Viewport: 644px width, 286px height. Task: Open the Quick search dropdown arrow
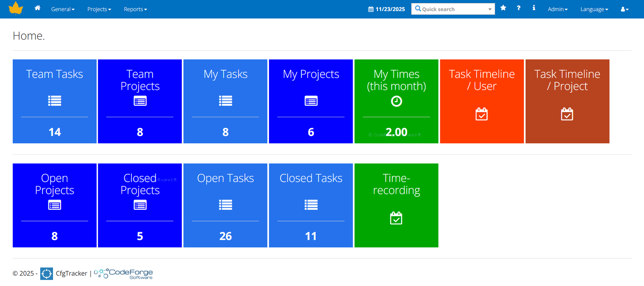coord(490,9)
